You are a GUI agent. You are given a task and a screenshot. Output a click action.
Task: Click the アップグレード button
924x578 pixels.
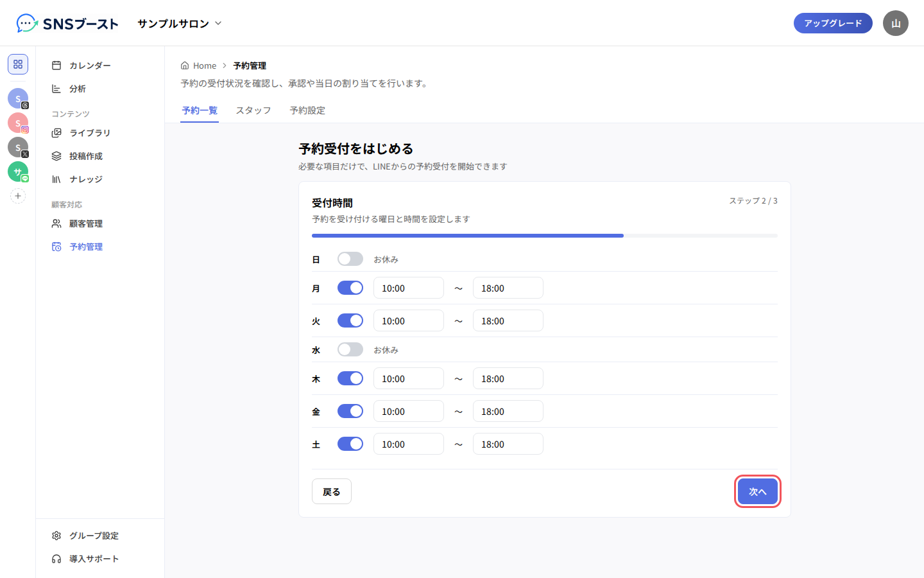coord(833,23)
